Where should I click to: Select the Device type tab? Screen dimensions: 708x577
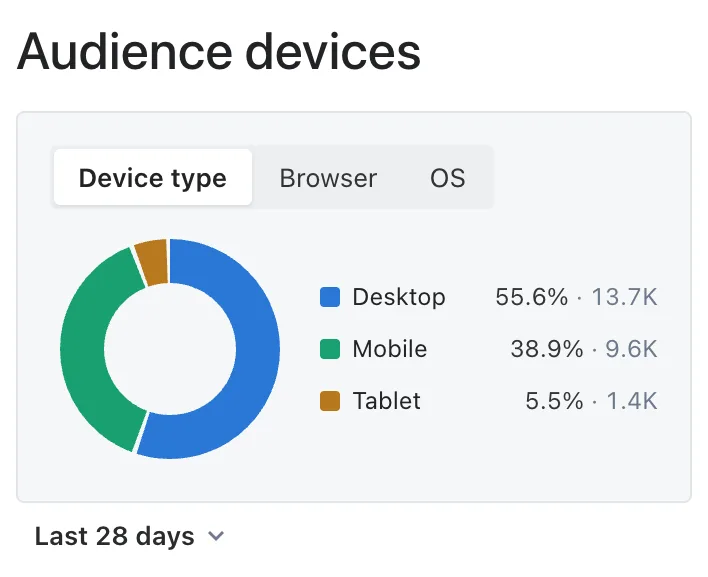point(153,177)
